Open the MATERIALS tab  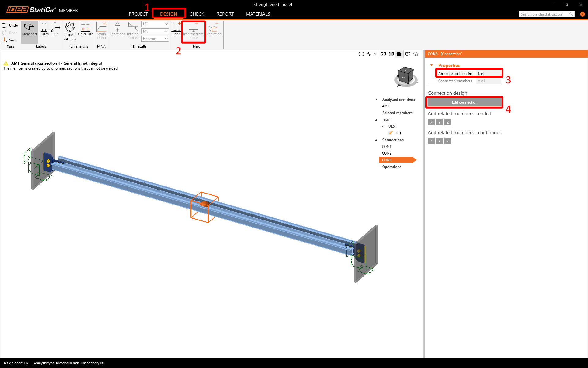coord(258,14)
